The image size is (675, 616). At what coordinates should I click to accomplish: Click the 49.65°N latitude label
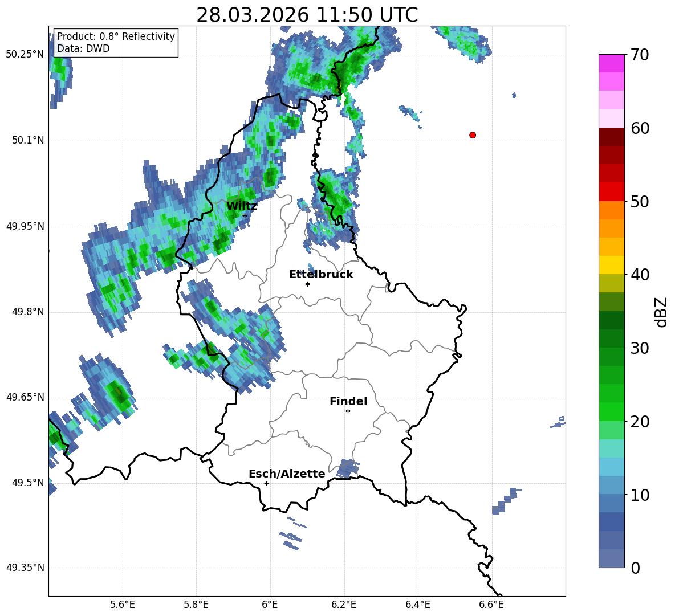point(25,397)
